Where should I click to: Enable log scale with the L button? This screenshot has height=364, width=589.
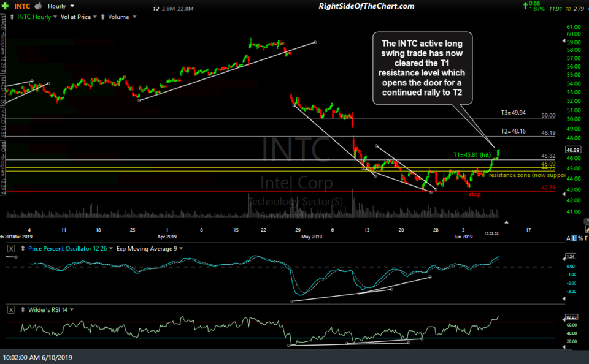point(574,238)
